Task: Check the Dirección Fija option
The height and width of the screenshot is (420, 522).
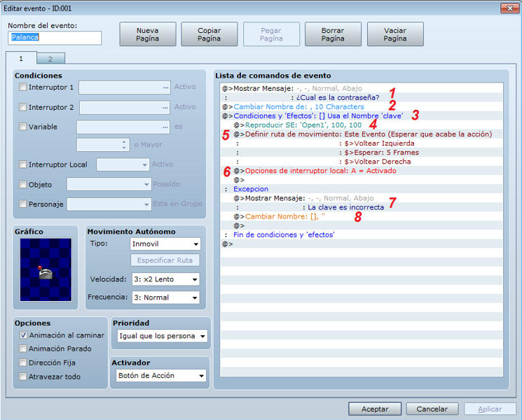Action: point(23,363)
